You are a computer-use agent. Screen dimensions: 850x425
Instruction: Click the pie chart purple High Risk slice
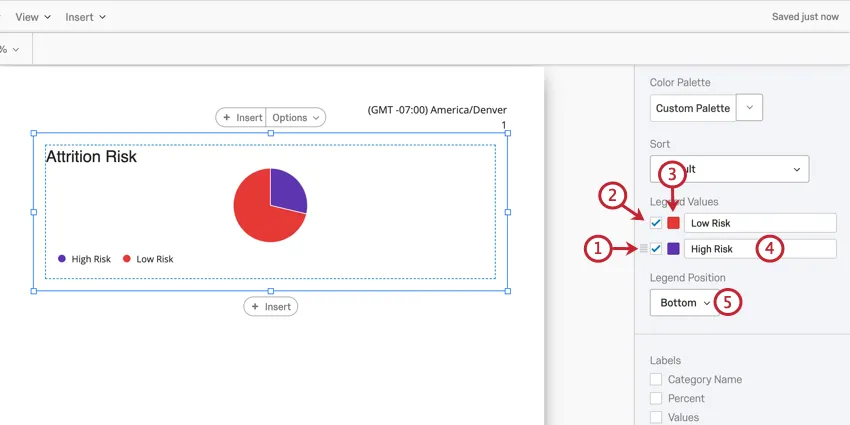click(287, 191)
